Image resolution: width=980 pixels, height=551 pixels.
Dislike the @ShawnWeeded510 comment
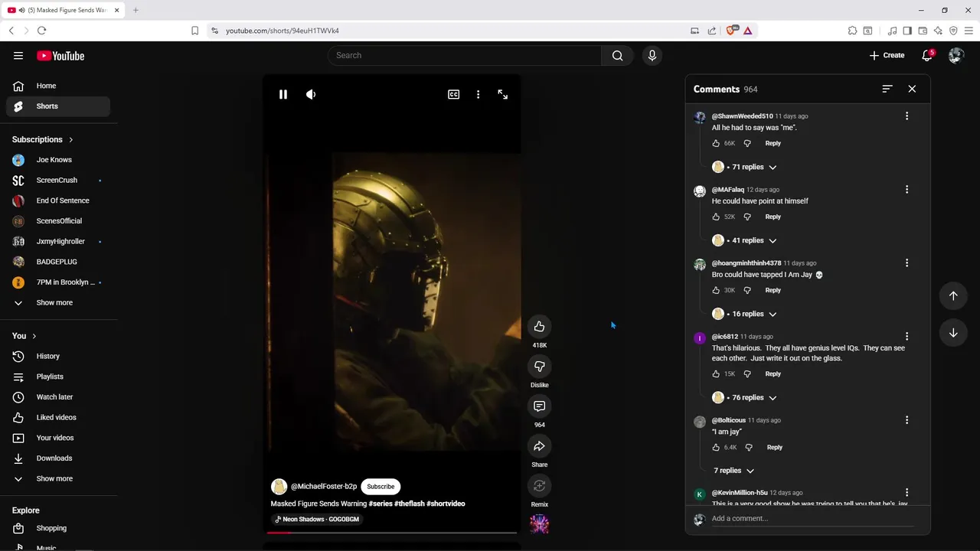[x=747, y=143]
